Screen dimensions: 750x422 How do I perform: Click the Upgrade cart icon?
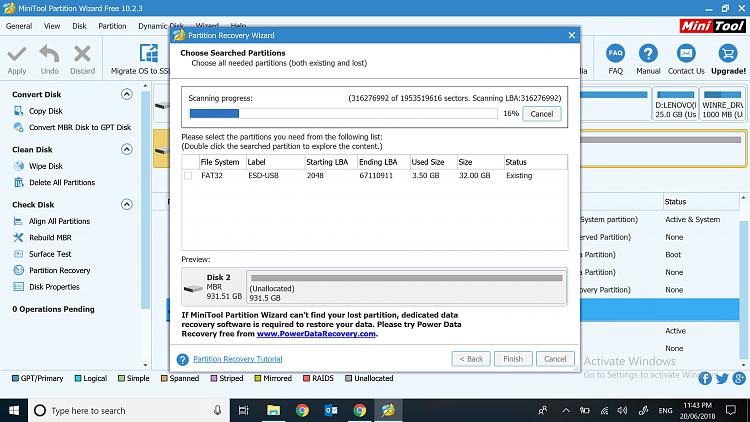point(728,53)
